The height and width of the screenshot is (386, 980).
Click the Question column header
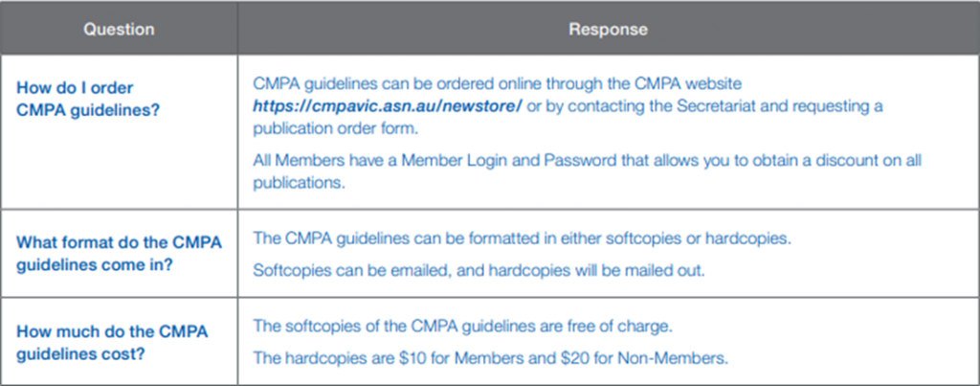119,30
